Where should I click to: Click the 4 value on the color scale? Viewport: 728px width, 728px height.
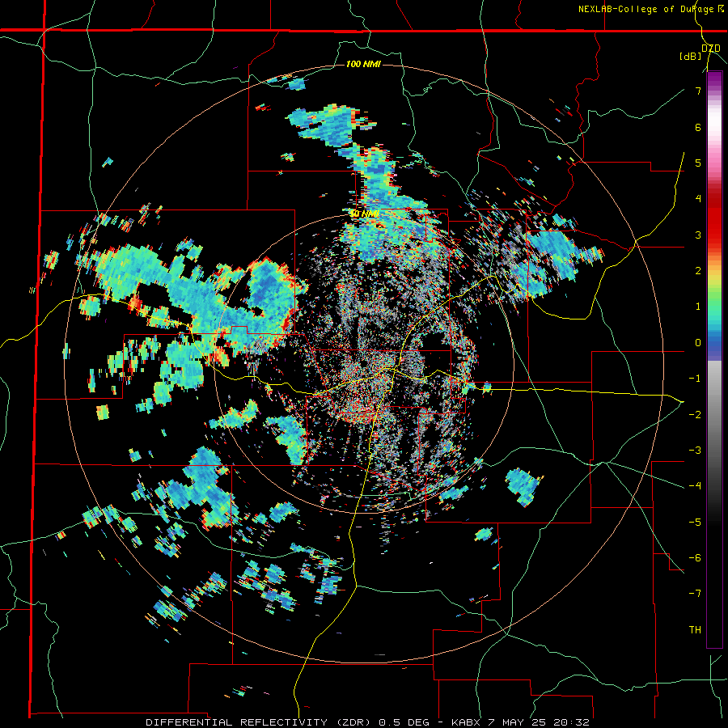point(698,199)
